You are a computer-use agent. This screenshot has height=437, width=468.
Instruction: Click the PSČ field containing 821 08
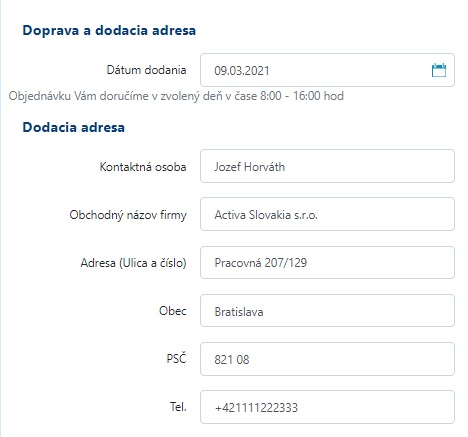coord(327,359)
